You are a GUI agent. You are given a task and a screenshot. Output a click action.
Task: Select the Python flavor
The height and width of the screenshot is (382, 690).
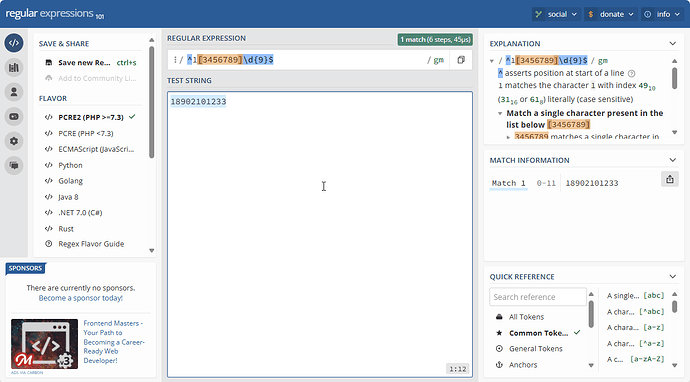(70, 165)
